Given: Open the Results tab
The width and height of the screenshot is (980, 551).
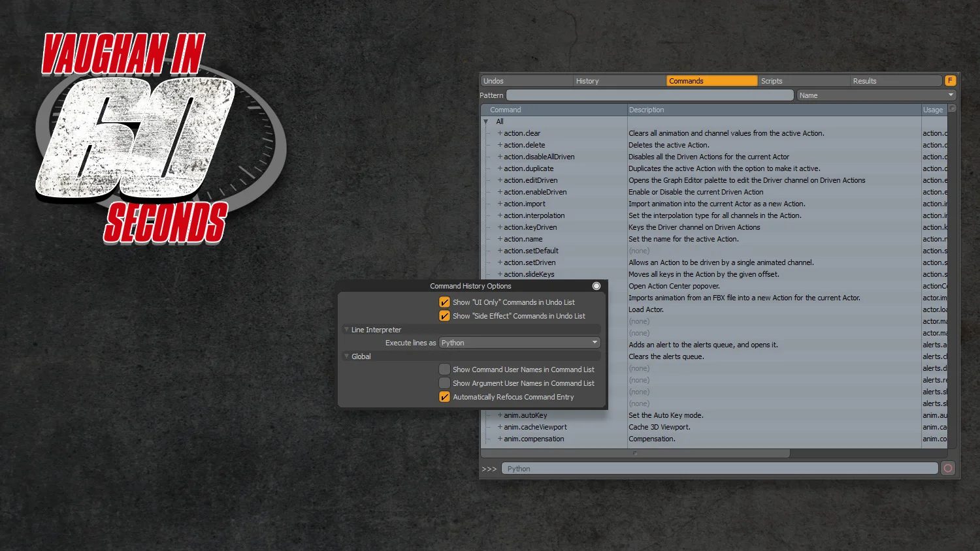Looking at the screenshot, I should (x=896, y=81).
